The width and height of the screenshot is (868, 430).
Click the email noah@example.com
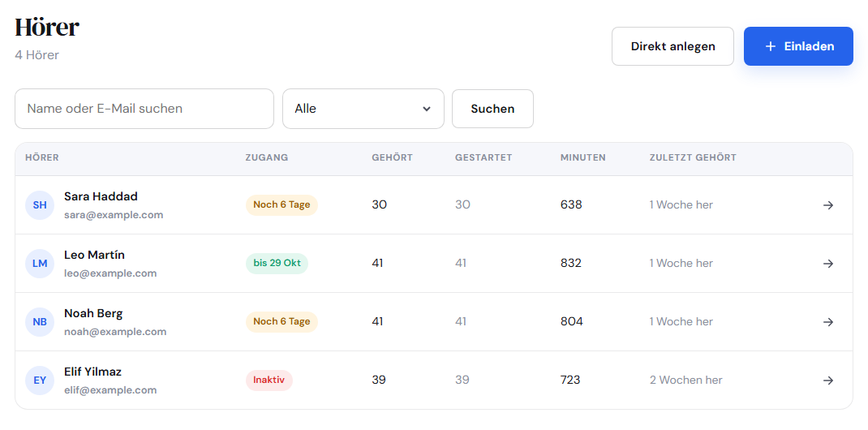[115, 332]
